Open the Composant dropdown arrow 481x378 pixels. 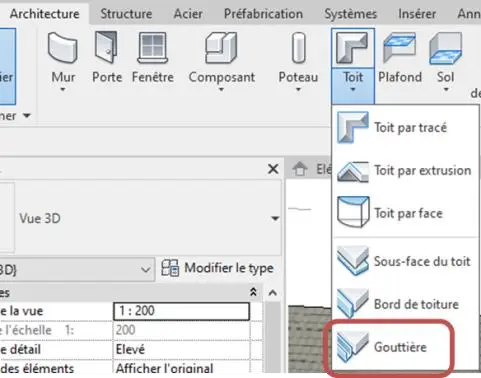[x=221, y=89]
